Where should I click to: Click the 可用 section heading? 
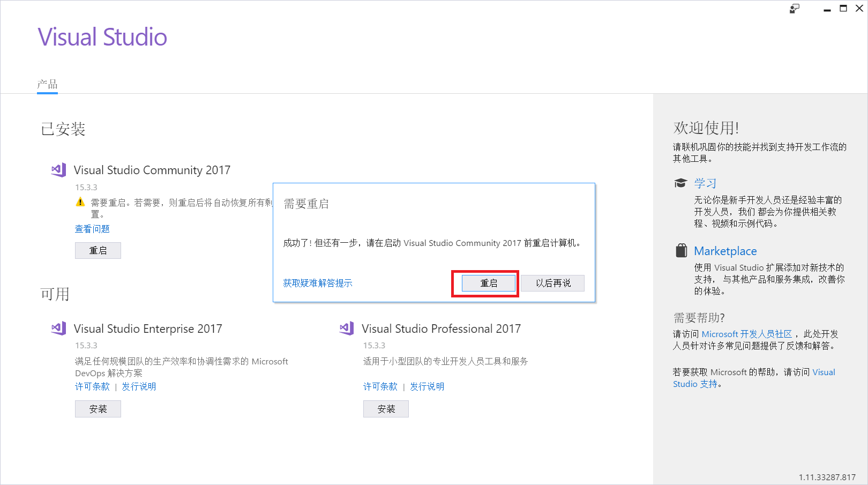[x=55, y=294]
